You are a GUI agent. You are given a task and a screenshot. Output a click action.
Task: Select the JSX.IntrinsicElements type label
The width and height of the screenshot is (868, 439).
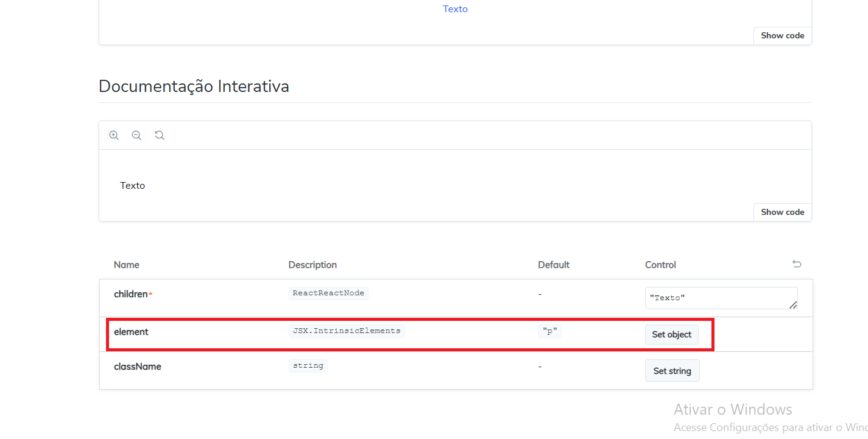point(347,331)
